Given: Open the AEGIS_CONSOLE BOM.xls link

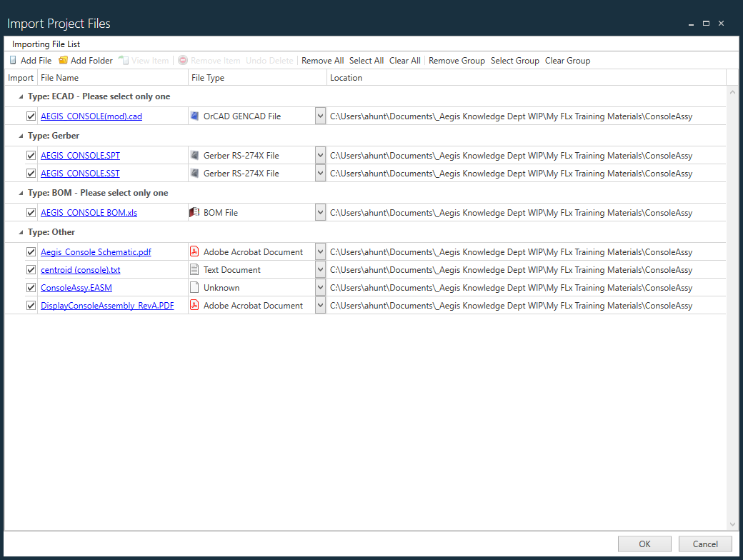Looking at the screenshot, I should 89,212.
